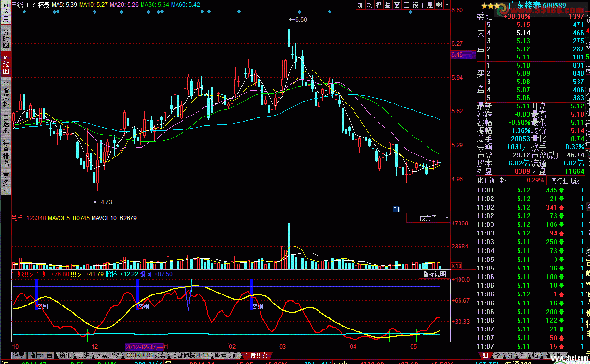
Task: Open the 信息 info toolbar button
Action: coord(427,5)
